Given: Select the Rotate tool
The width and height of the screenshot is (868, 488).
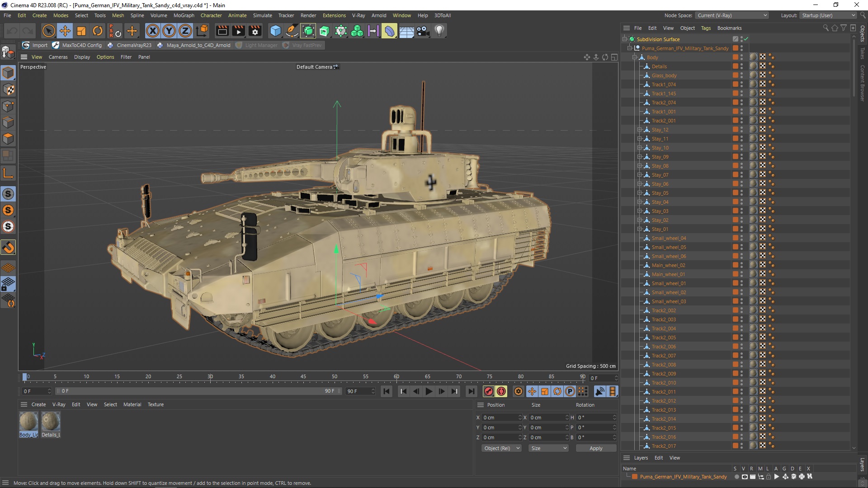Looking at the screenshot, I should (x=98, y=31).
